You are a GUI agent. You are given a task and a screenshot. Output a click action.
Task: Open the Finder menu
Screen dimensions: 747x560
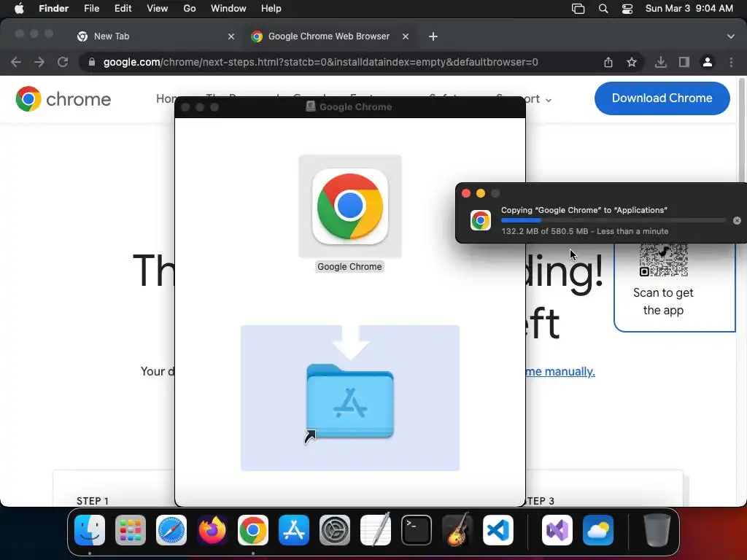pyautogui.click(x=53, y=9)
